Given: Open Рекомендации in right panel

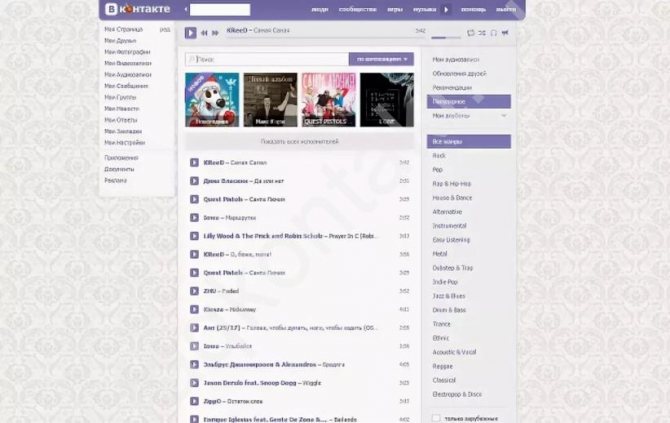Looking at the screenshot, I should click(x=452, y=88).
